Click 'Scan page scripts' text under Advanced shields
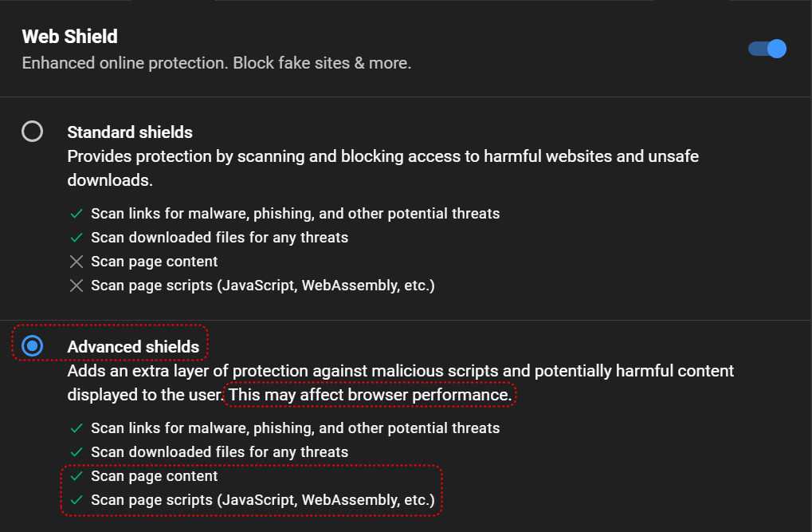812x532 pixels. click(x=263, y=500)
